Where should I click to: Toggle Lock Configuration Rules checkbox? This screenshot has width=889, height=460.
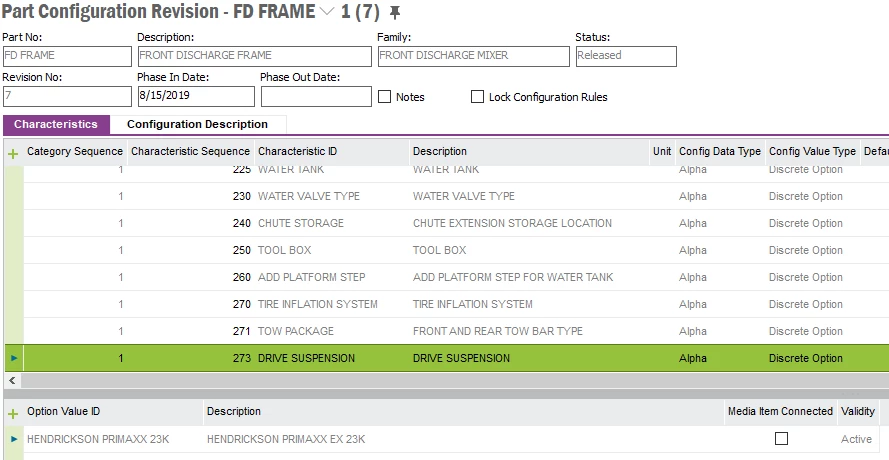click(x=477, y=97)
